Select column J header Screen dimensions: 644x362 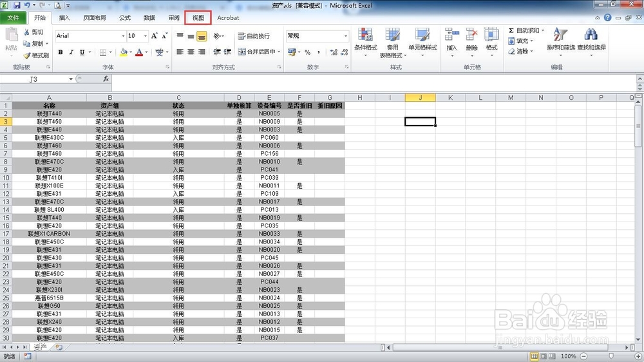pyautogui.click(x=420, y=98)
